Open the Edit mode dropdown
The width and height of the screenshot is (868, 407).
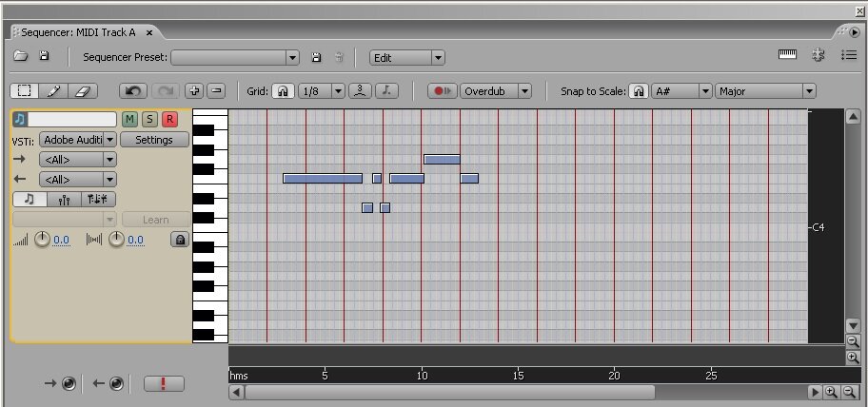407,57
